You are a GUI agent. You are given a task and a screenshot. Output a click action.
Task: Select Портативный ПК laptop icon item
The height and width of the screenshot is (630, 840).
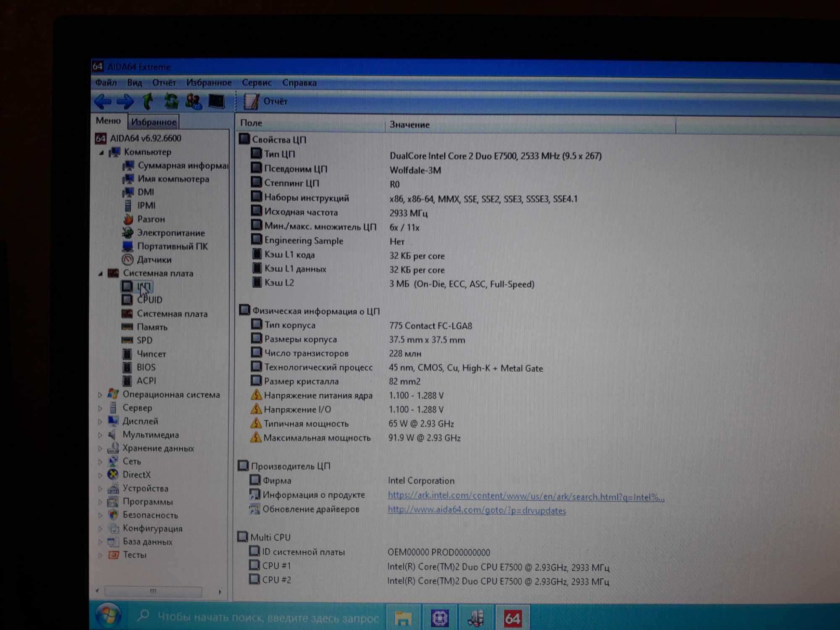[x=165, y=246]
